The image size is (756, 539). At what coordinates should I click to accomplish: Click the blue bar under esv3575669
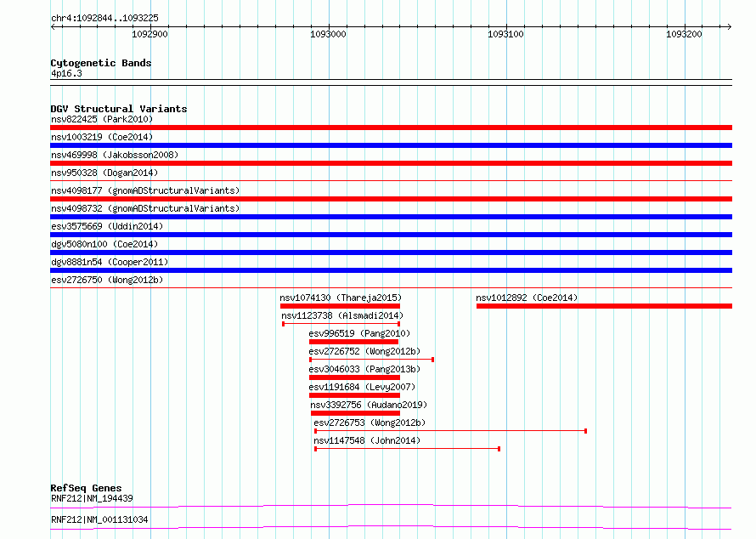[391, 235]
